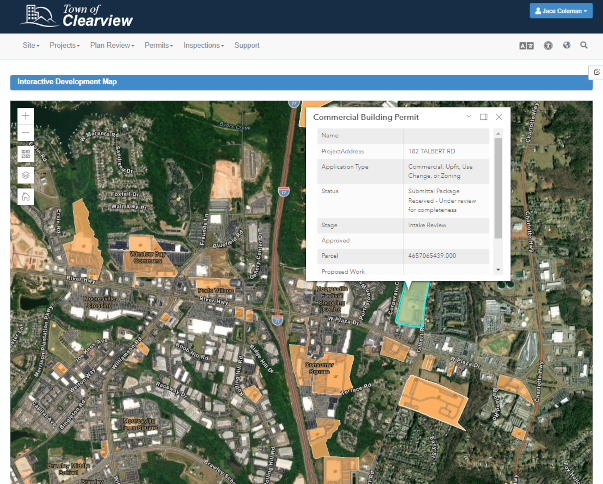Click the 'Proposed Work' row label
The image size is (603, 484).
[x=343, y=271]
